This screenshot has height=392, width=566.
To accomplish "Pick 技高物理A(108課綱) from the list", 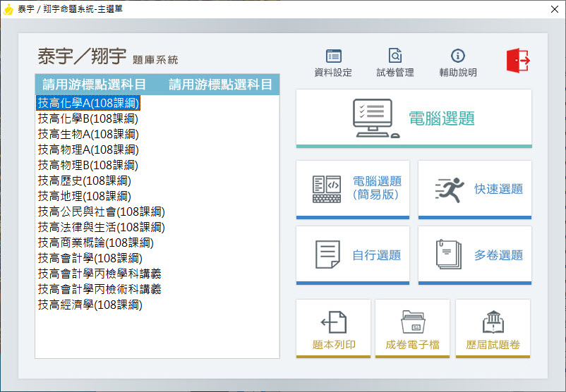I will click(x=88, y=149).
